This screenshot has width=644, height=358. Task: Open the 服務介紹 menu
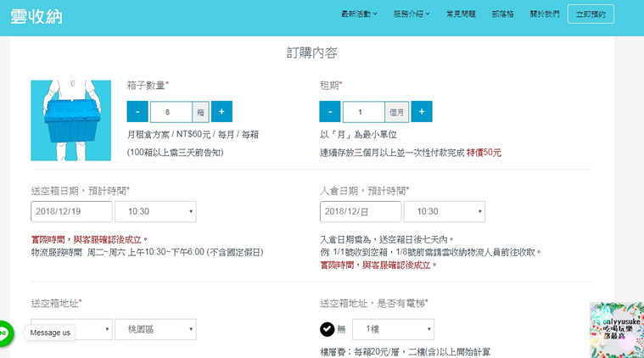pyautogui.click(x=412, y=14)
